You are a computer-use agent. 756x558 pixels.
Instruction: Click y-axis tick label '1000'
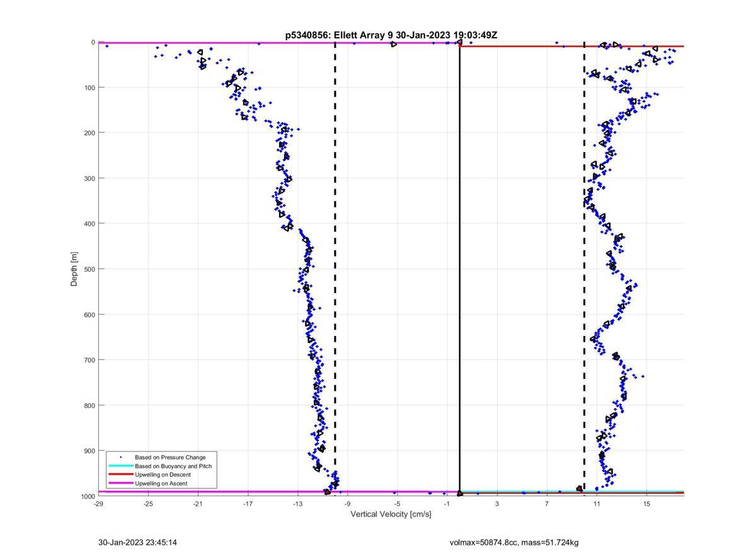(88, 496)
